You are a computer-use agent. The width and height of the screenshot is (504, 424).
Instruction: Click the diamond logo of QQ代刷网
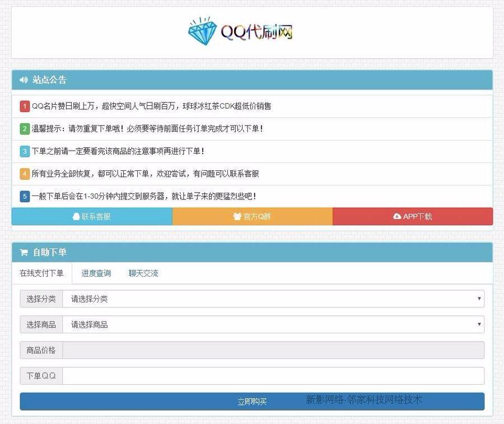201,31
